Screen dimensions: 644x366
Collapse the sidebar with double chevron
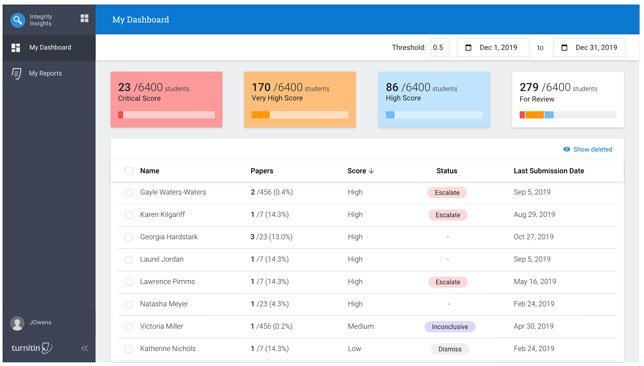point(85,348)
